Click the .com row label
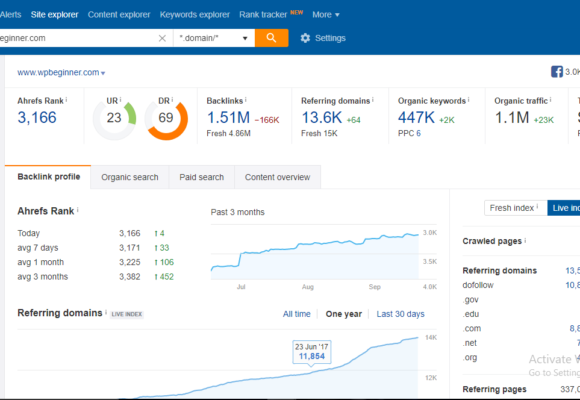Image resolution: width=580 pixels, height=400 pixels. point(472,329)
